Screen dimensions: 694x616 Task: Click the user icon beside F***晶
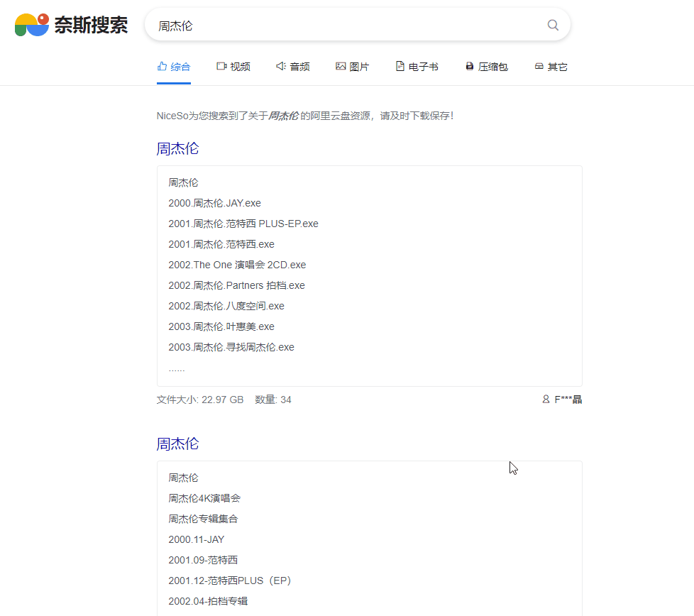coord(546,399)
